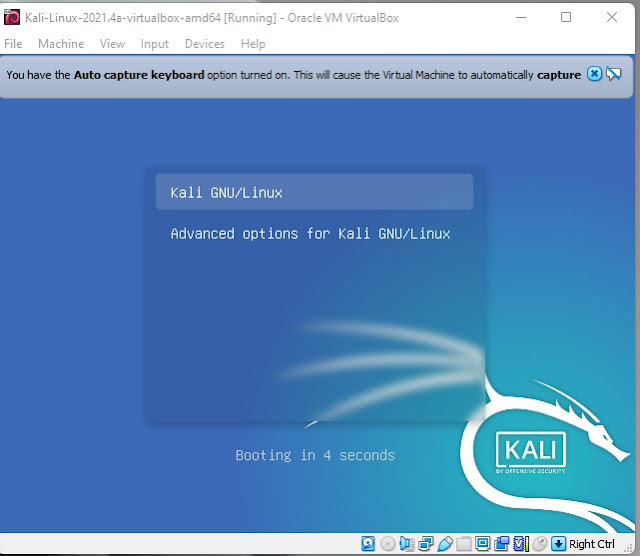
Task: Click the window resize grip corner
Action: tap(629, 549)
